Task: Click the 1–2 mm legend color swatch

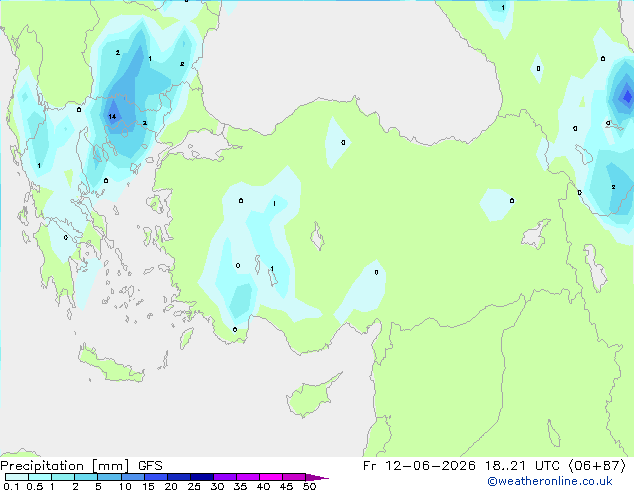Action: pos(63,477)
